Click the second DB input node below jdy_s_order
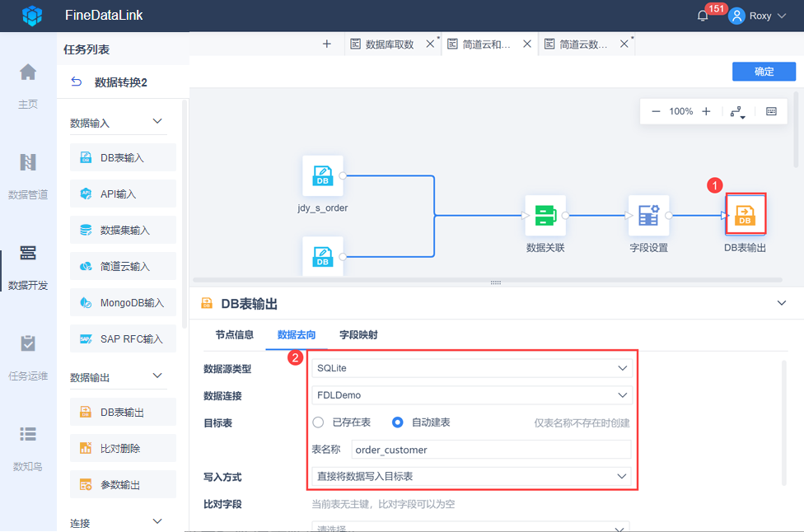 (323, 256)
